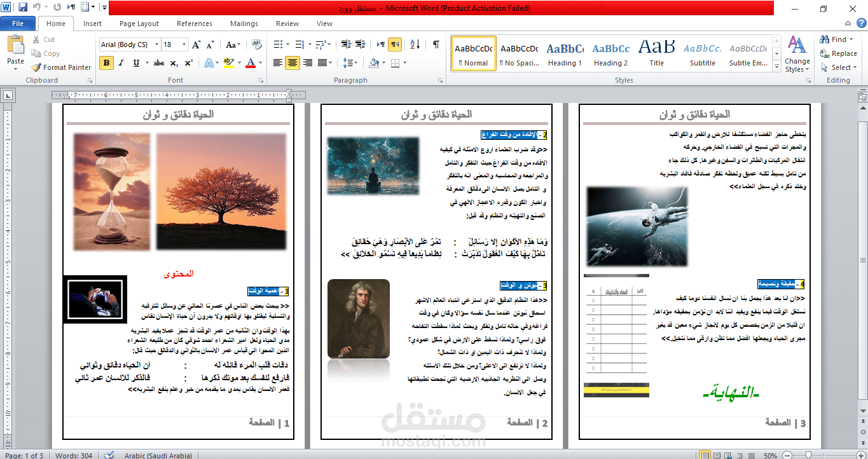Toggle Underline formatting
868x459 pixels.
click(x=136, y=63)
